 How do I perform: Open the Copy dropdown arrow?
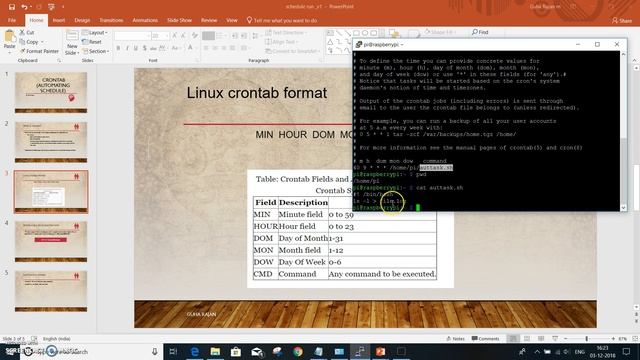42,42
